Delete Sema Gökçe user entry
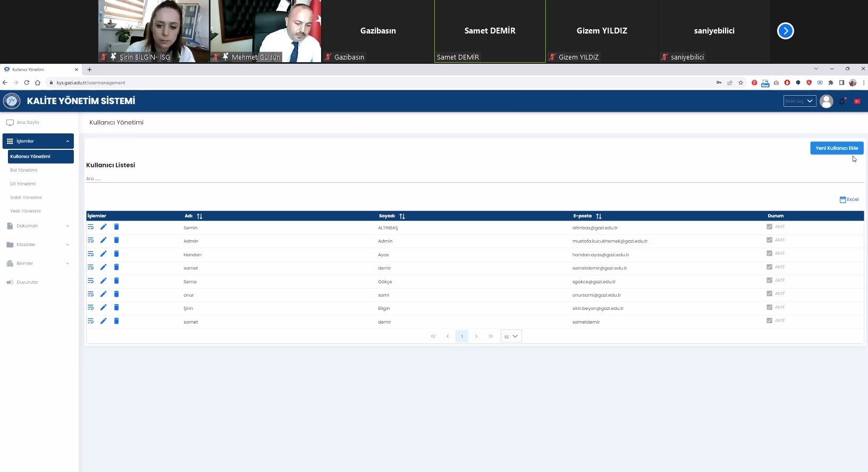This screenshot has width=868, height=472. [116, 281]
